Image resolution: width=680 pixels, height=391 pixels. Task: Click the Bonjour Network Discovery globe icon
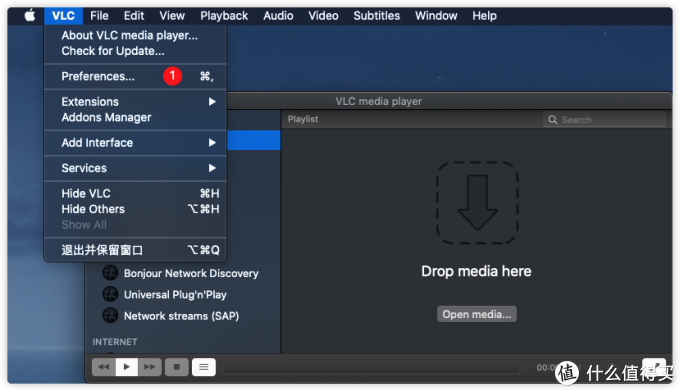click(110, 273)
